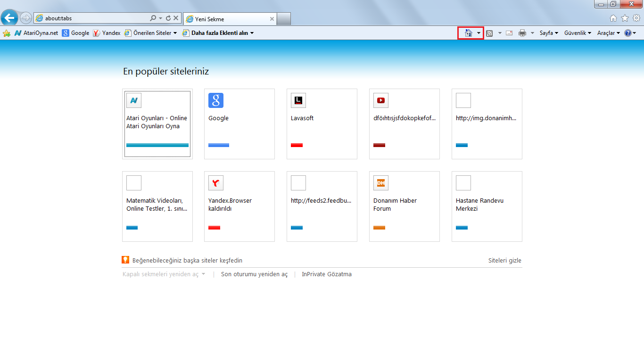Screen dimensions: 644x362
Task: Expand the feeds dropdown arrow
Action: [x=500, y=33]
